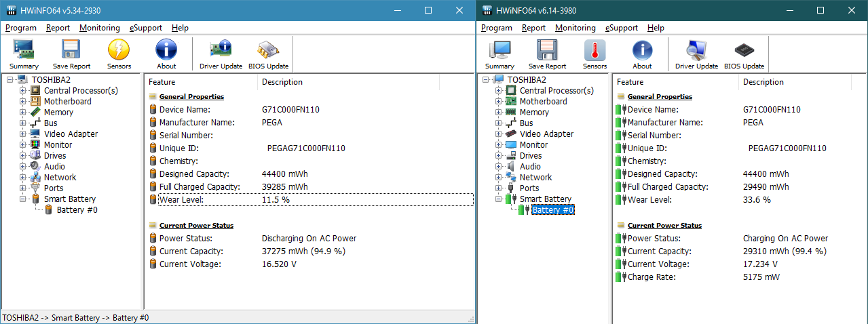Select Ports item in v6.14 tree
This screenshot has height=324, width=868.
pos(529,188)
